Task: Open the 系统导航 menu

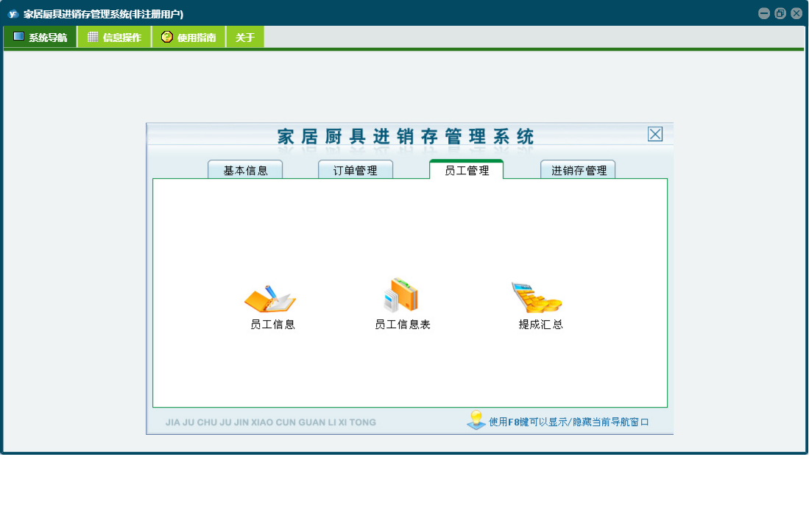Action: pos(40,37)
